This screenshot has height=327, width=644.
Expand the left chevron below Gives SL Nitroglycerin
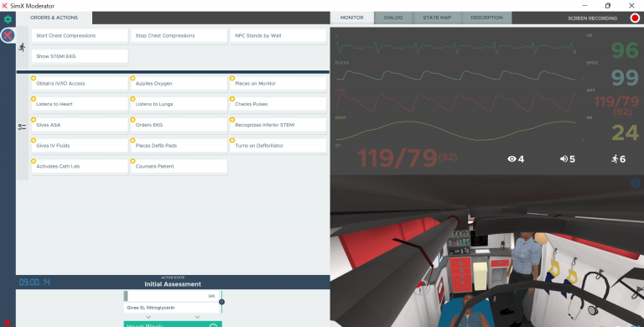click(148, 317)
